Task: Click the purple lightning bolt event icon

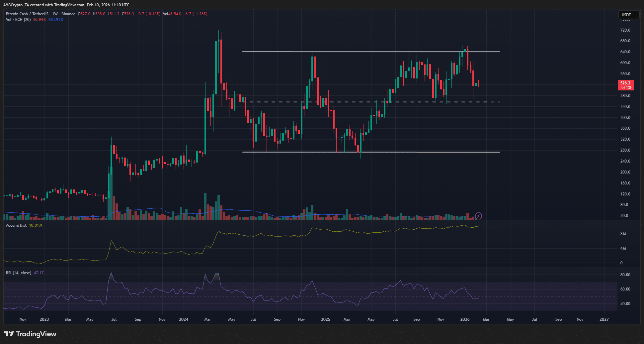Action: pos(478,216)
